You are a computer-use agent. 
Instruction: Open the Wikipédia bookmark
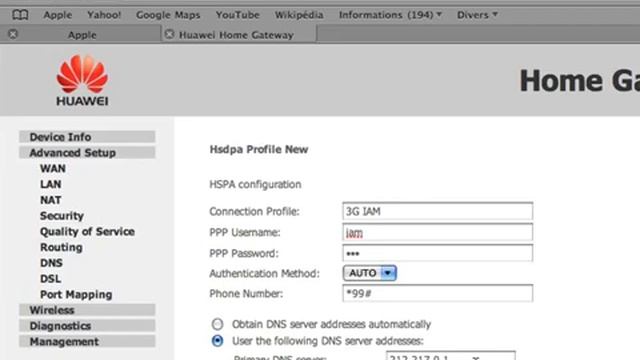coord(299,15)
